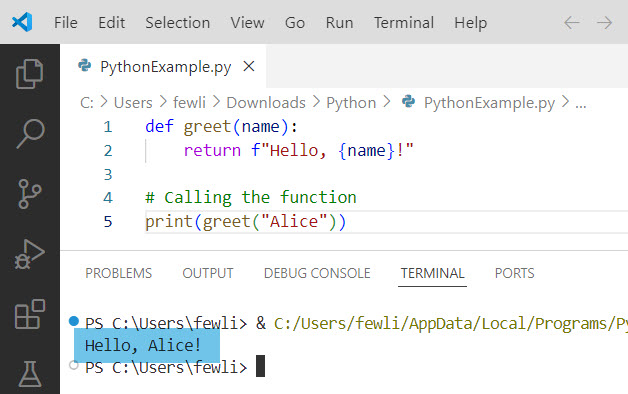Open the Edit menu

coord(112,23)
